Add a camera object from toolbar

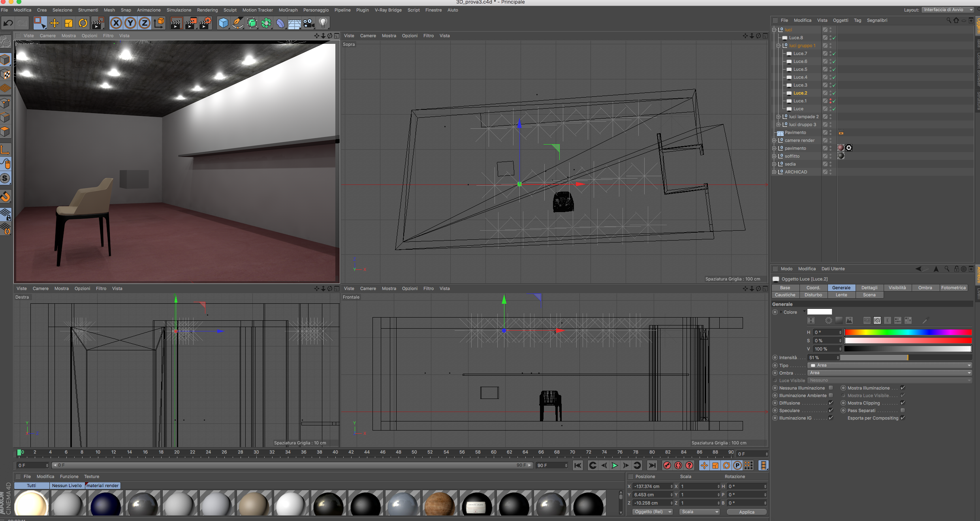308,23
